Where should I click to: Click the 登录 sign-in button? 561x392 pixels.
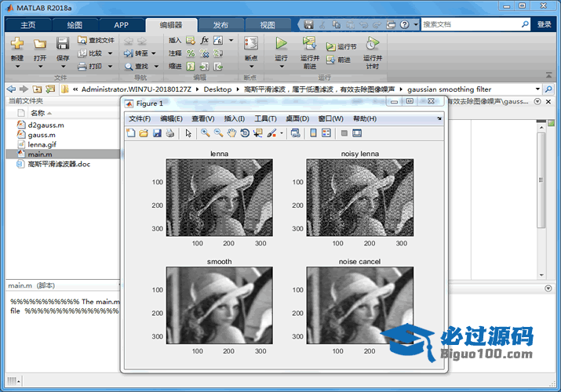(x=545, y=24)
